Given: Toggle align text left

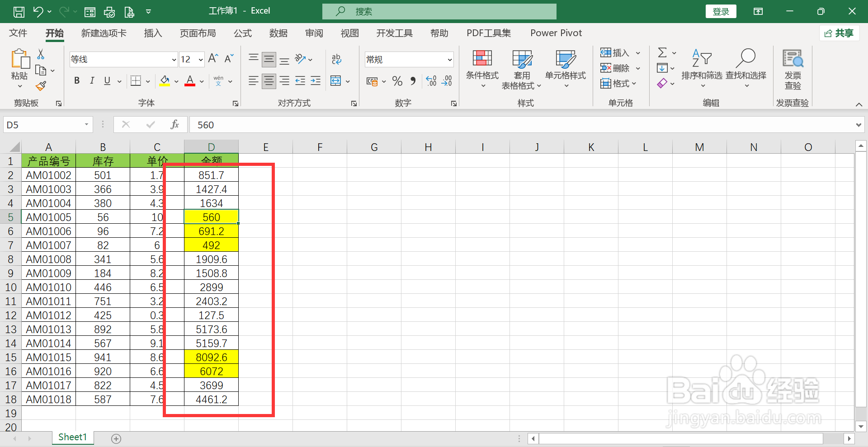Looking at the screenshot, I should (x=254, y=81).
